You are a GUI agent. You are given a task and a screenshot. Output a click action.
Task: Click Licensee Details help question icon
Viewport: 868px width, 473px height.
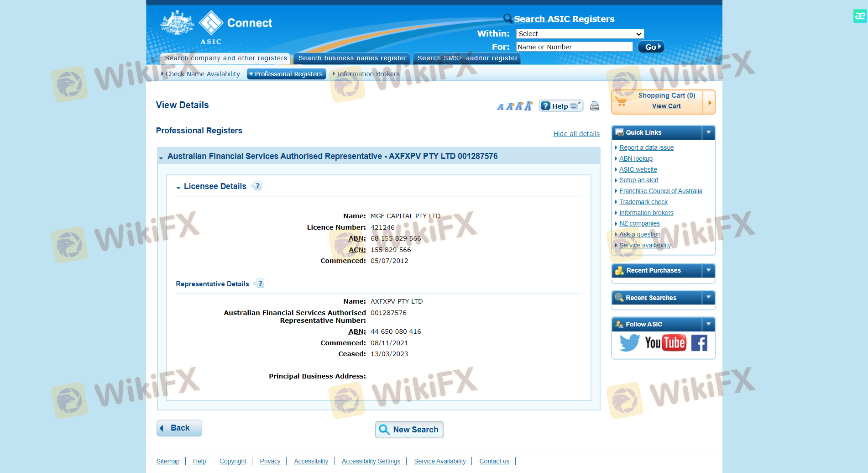tap(257, 186)
